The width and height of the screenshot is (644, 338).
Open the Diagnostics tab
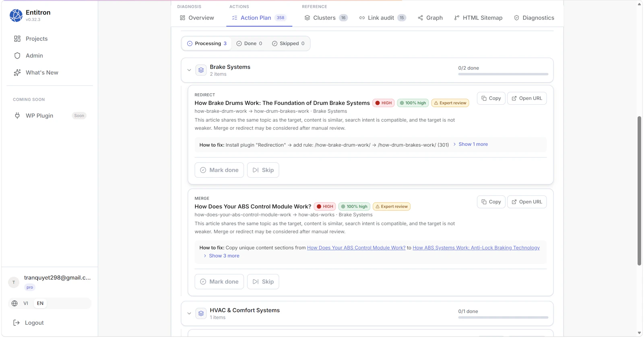[534, 18]
